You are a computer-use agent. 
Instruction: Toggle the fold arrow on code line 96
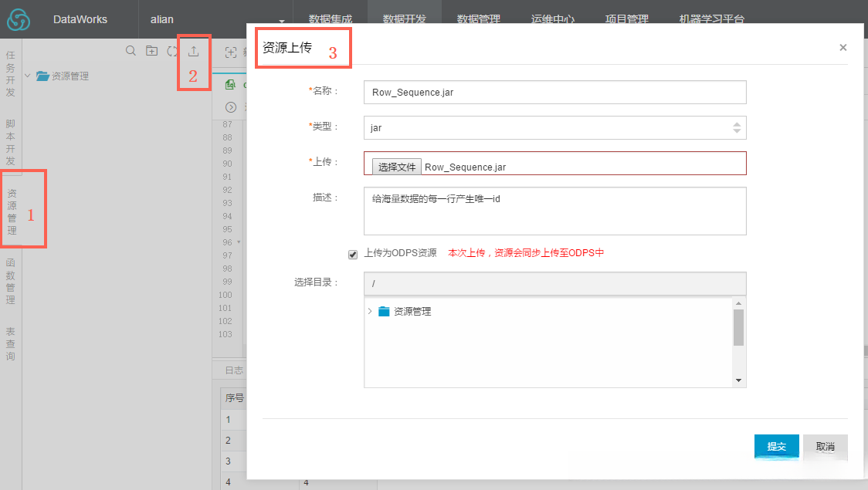coord(239,242)
